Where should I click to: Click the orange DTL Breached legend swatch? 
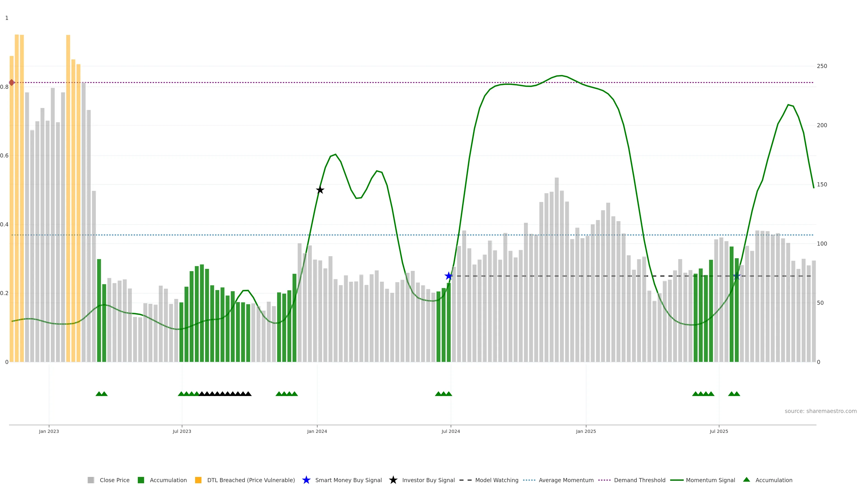(x=198, y=480)
